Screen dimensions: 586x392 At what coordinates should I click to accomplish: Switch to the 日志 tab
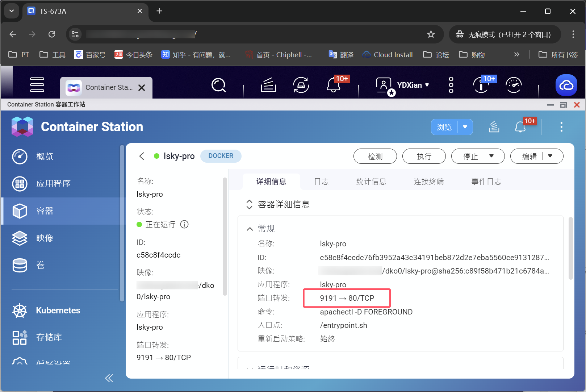click(321, 182)
